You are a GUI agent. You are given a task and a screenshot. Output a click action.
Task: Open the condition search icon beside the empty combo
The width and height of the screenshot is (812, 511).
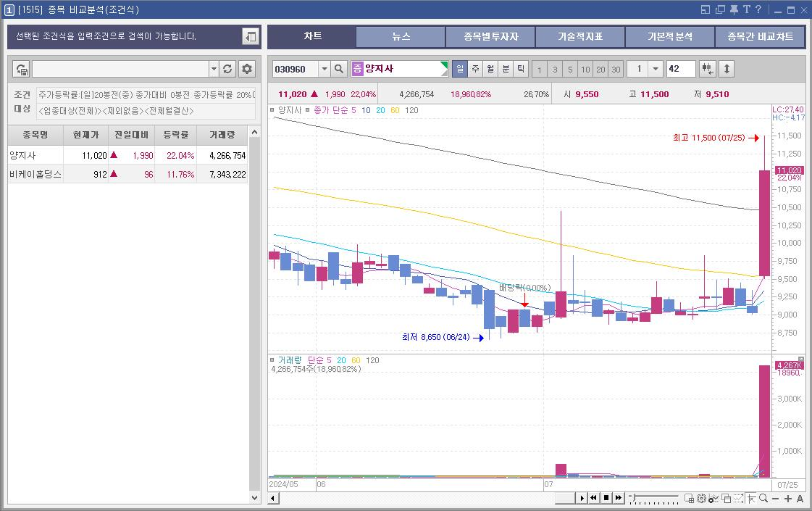click(x=22, y=69)
